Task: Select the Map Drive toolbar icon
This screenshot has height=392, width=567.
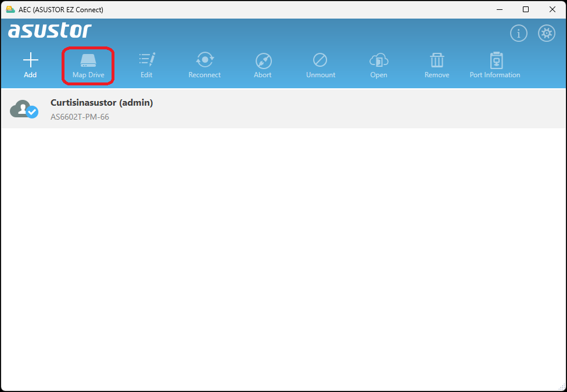Action: [x=88, y=60]
